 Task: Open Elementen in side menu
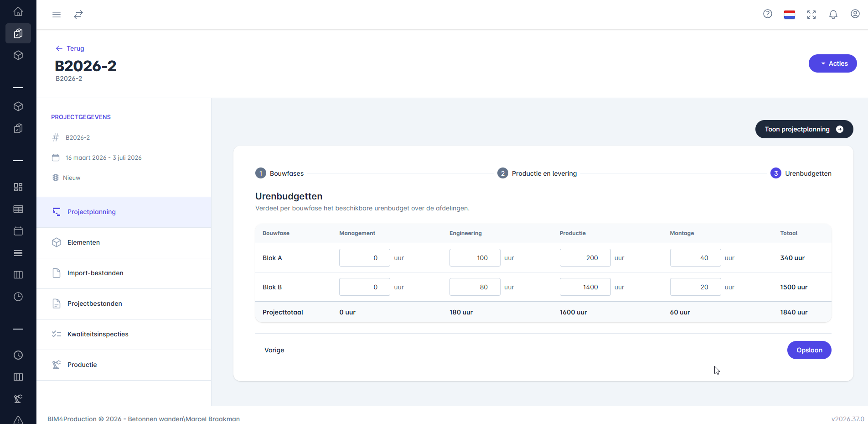pos(124,242)
